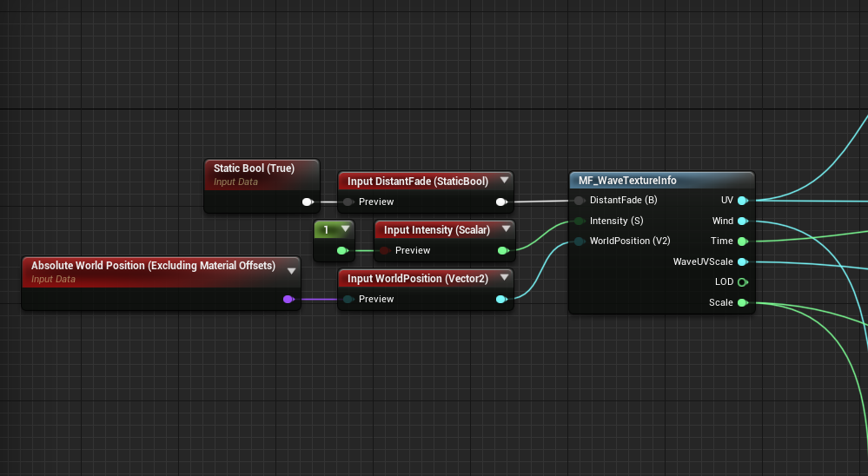The height and width of the screenshot is (476, 868).
Task: Collapse the Input DistantFade node arrow
Action: [x=502, y=181]
